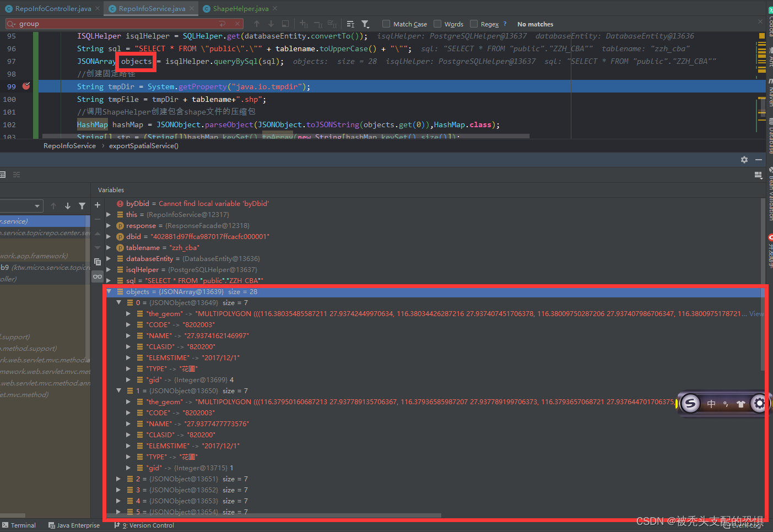Open the Database side panel
This screenshot has height=532, width=773.
[770, 135]
